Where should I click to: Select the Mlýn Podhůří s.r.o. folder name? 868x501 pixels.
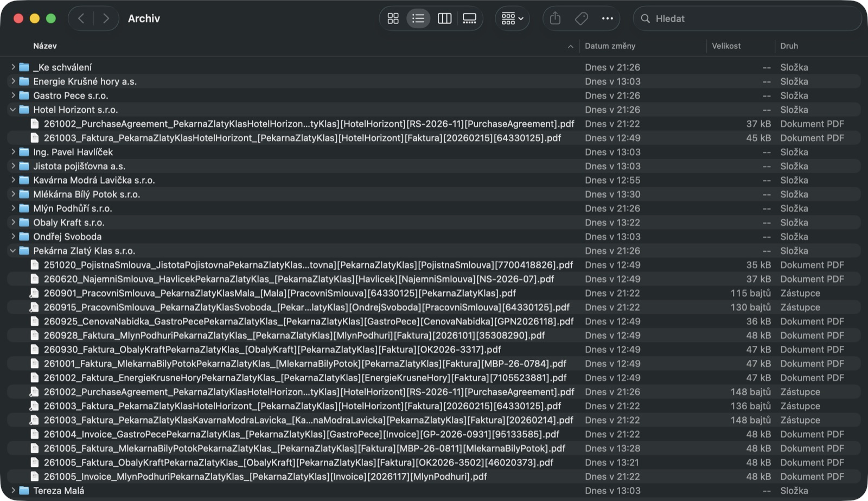(73, 208)
